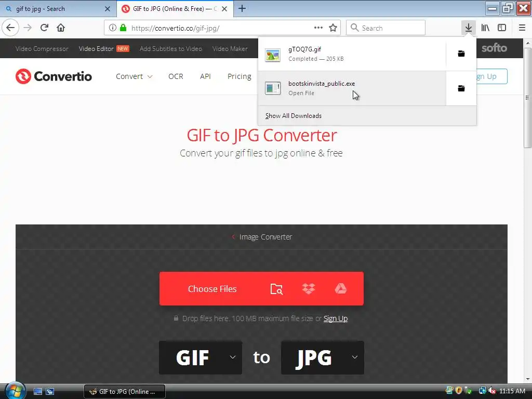Open the JPG target format dropdown
This screenshot has width=532, height=399.
click(323, 357)
